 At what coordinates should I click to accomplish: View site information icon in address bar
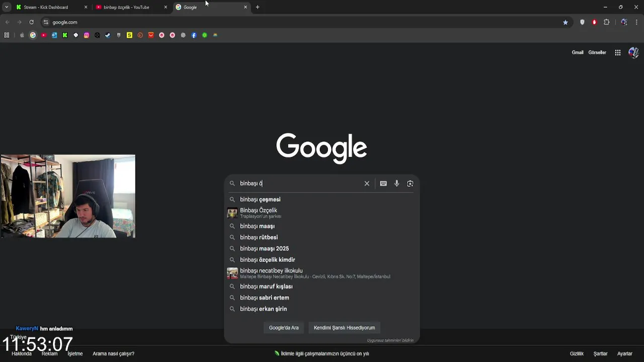tap(46, 22)
